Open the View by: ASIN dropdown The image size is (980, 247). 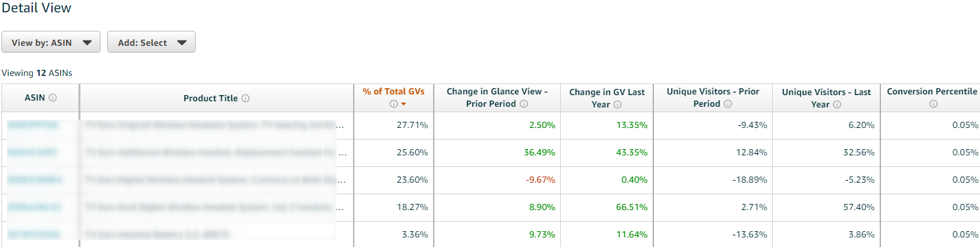(x=51, y=42)
